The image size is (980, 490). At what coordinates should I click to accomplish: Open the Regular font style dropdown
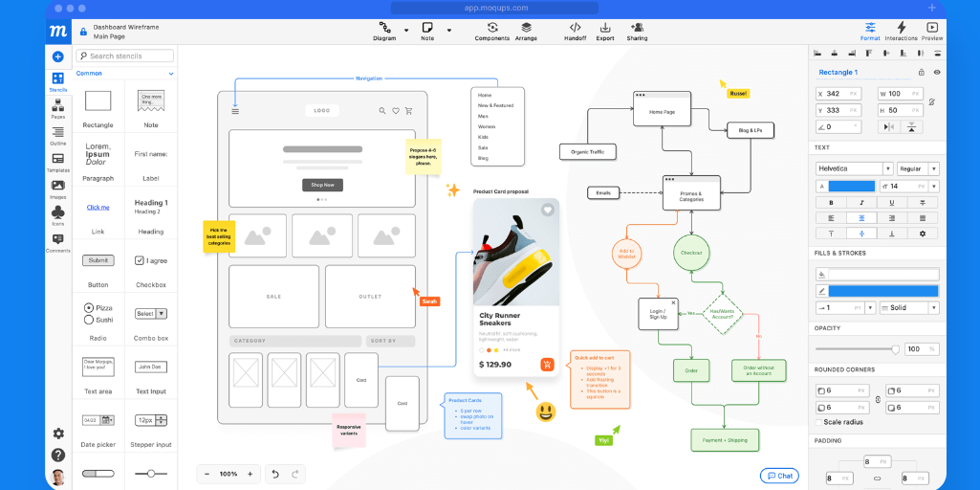(918, 169)
